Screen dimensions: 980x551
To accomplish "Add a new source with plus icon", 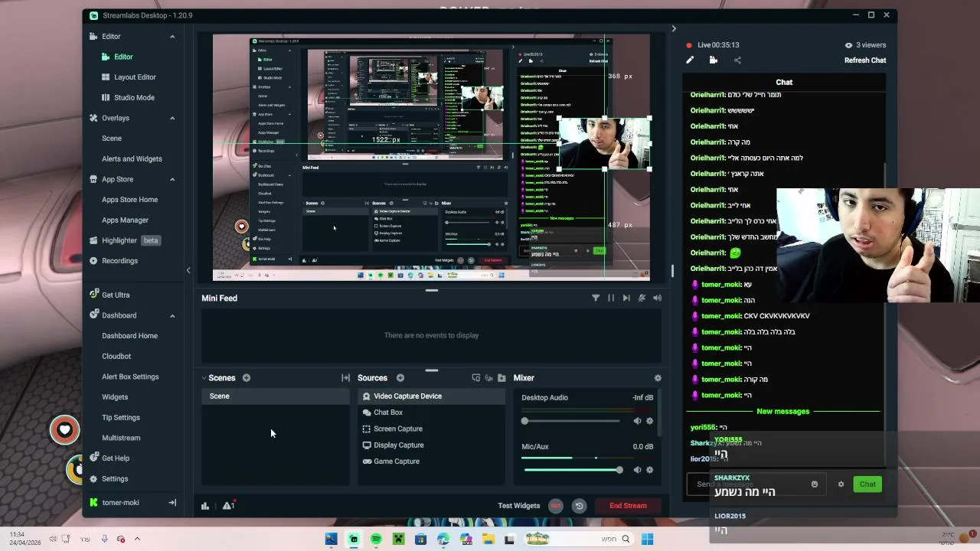I will coord(400,378).
